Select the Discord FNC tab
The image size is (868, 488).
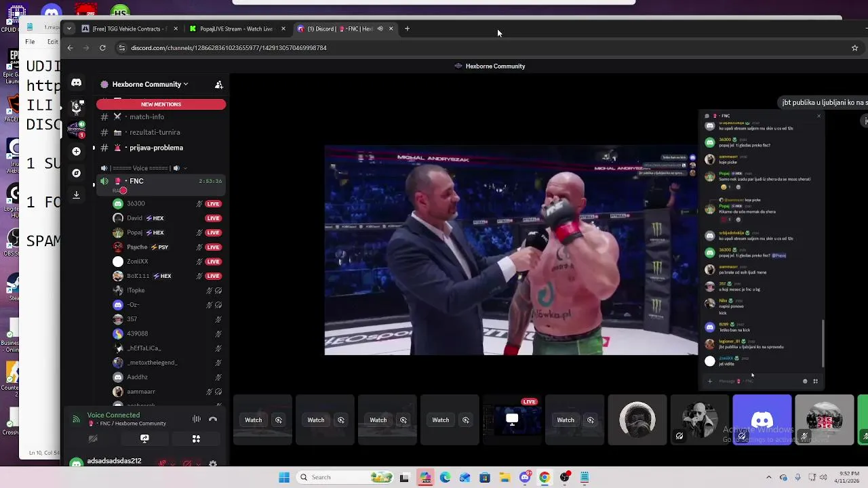click(344, 28)
